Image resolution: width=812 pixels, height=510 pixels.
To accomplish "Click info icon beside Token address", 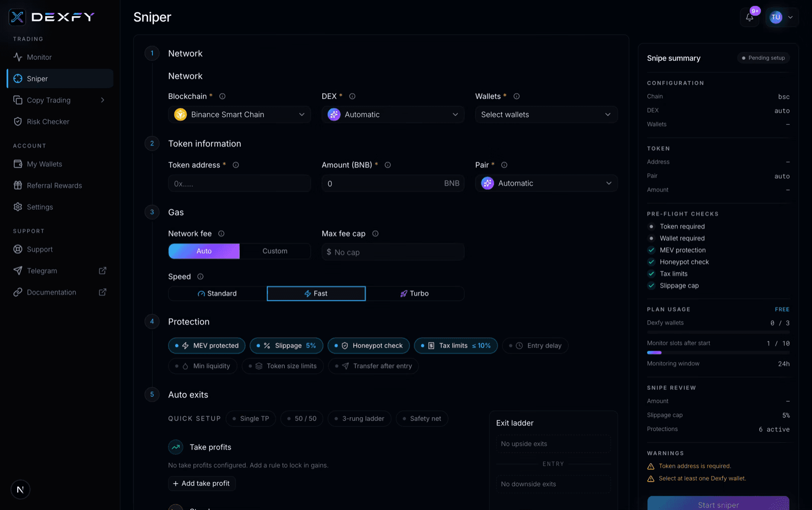I will (236, 165).
